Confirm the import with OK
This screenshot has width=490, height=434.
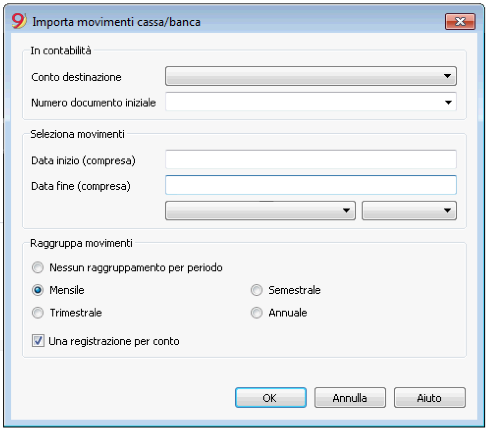pyautogui.click(x=271, y=398)
